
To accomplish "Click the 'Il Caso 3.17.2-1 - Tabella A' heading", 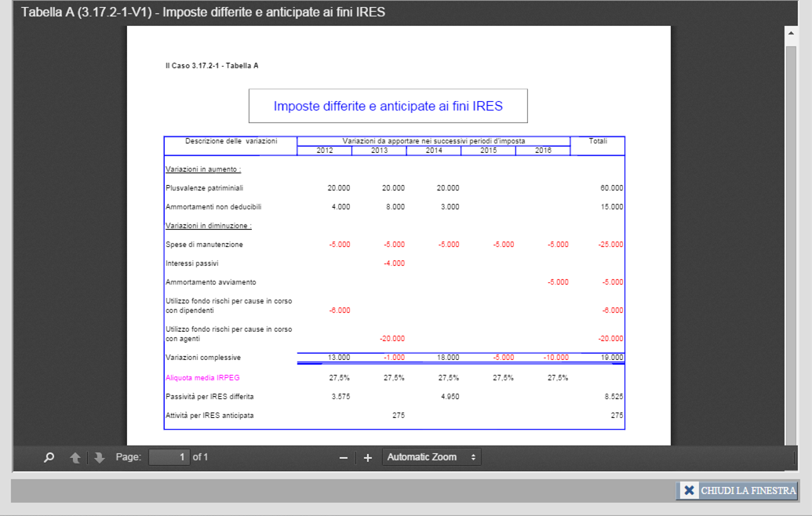I will click(x=212, y=66).
